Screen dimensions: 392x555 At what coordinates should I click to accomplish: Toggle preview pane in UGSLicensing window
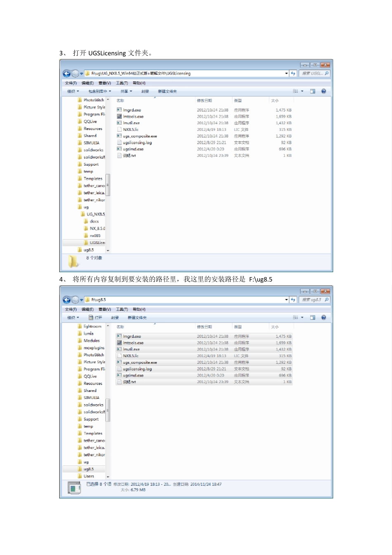(x=313, y=91)
